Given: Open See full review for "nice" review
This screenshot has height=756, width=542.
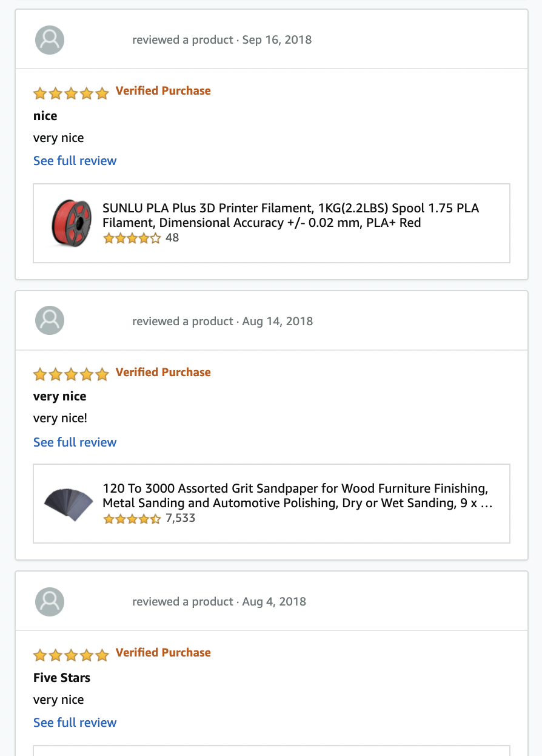Looking at the screenshot, I should click(x=75, y=161).
